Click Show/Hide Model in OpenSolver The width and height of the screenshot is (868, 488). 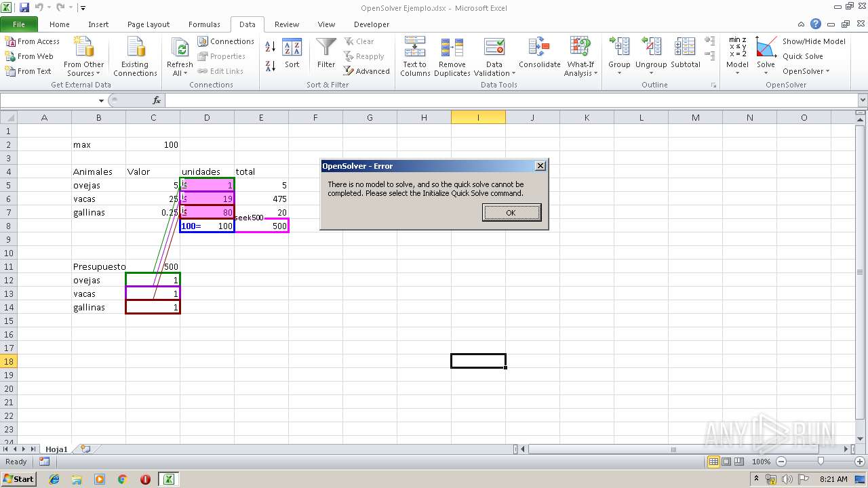(814, 41)
